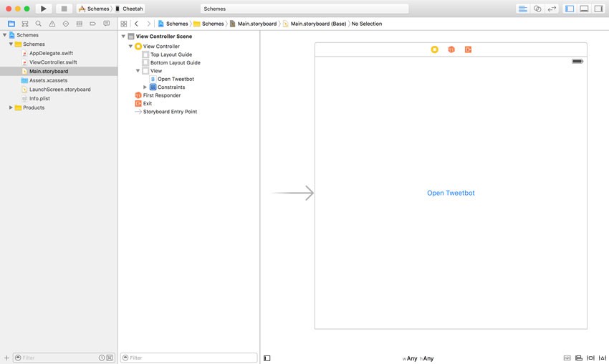Image resolution: width=609 pixels, height=364 pixels.
Task: Select Exit in outline
Action: 147,103
